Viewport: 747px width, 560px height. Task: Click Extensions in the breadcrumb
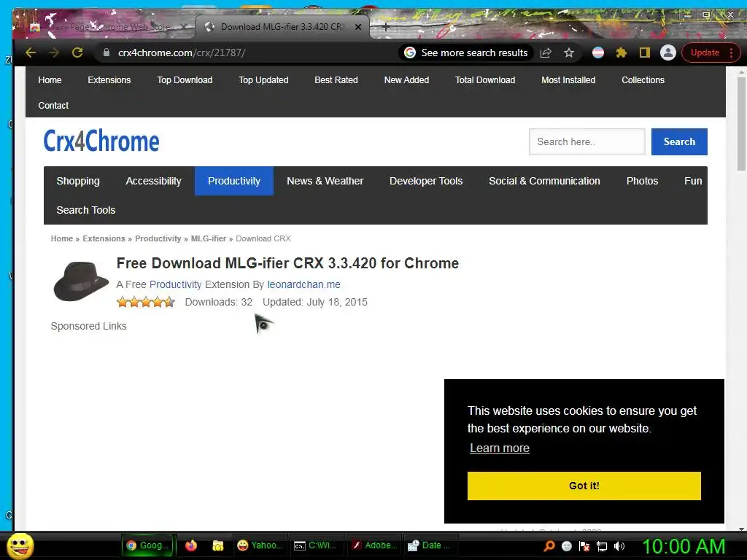(104, 238)
